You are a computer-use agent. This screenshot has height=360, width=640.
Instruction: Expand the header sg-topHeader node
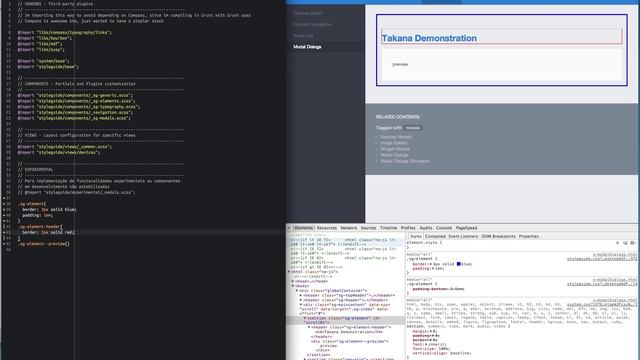(x=301, y=295)
